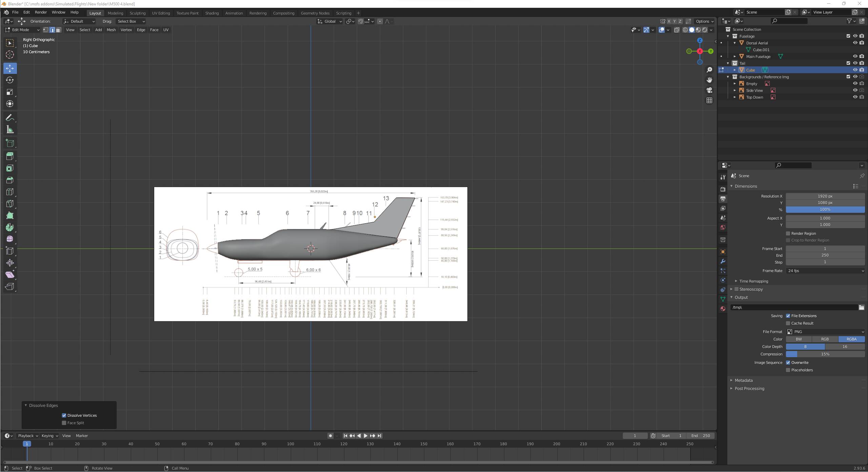Open the viewport Options popover
868x472 pixels.
pyautogui.click(x=705, y=21)
